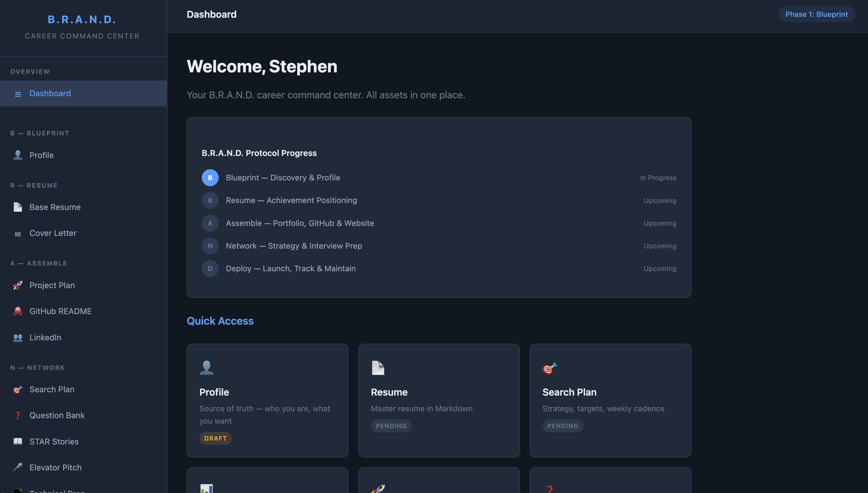Click the Question Bank question mark icon
Image resolution: width=868 pixels, height=493 pixels.
17,415
